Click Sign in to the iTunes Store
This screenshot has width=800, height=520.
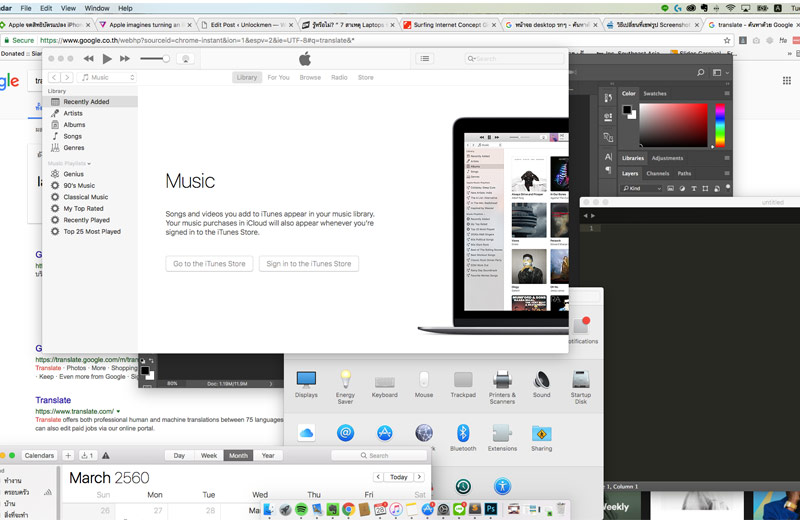coord(309,264)
